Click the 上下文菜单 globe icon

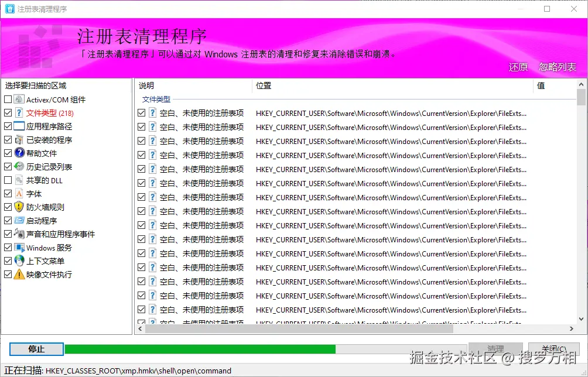tap(19, 261)
